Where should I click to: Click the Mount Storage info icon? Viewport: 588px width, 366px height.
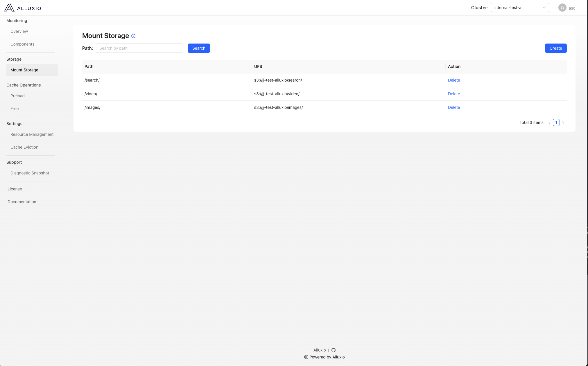pos(133,36)
